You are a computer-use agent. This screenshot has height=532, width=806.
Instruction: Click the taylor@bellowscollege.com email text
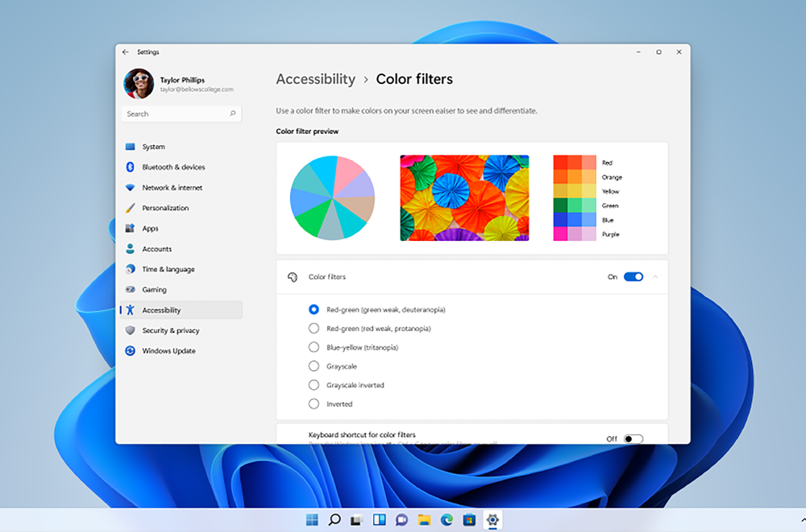197,89
